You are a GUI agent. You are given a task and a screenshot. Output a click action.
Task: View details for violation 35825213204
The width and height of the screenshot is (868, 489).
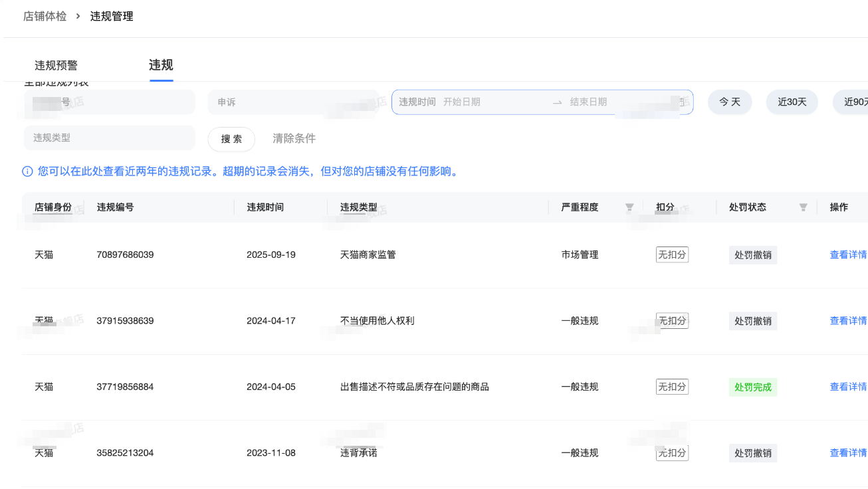point(847,453)
